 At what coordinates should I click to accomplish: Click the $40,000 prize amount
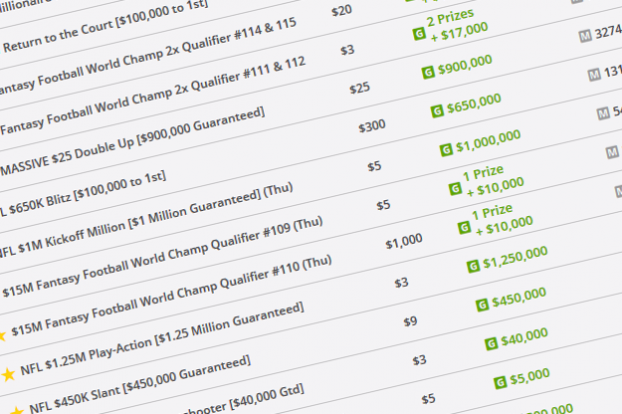[x=524, y=337]
